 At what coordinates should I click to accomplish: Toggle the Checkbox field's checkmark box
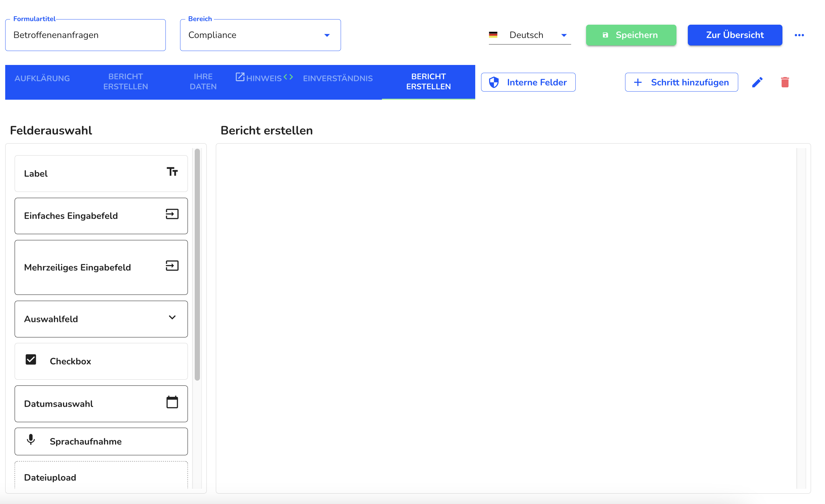coord(31,359)
